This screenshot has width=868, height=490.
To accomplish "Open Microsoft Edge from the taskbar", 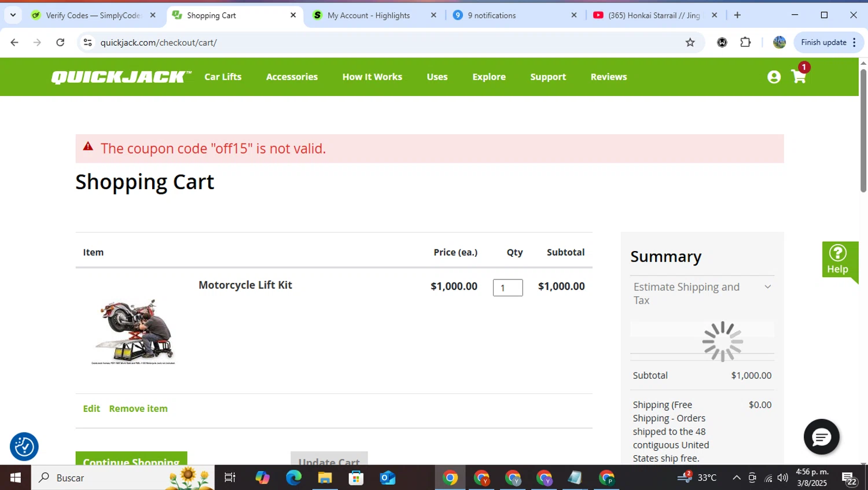I will [293, 477].
